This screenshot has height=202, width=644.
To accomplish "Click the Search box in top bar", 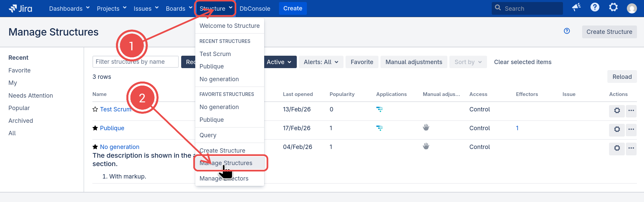I will [527, 8].
